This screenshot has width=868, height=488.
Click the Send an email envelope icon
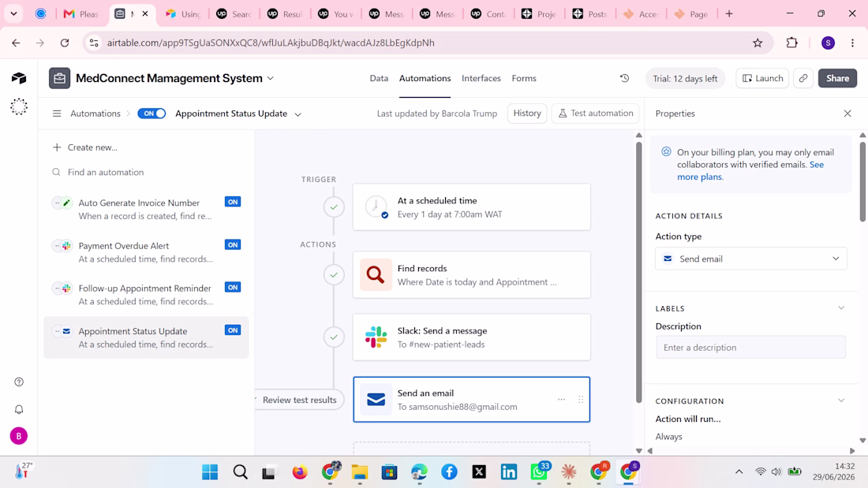tap(376, 400)
